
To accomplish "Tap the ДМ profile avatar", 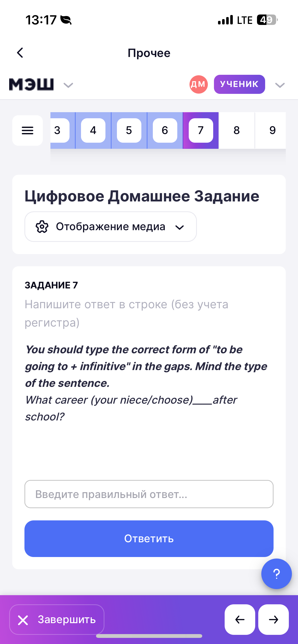I will (x=198, y=84).
